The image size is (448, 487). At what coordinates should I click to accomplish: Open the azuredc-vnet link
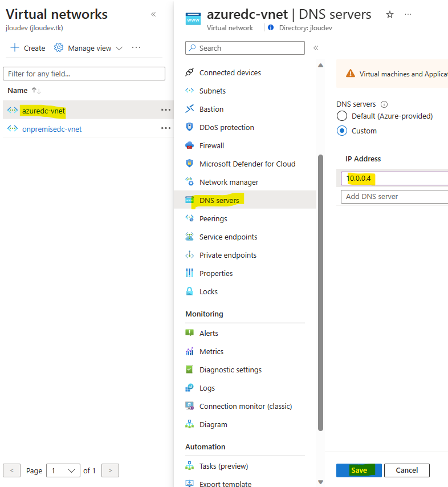point(43,111)
